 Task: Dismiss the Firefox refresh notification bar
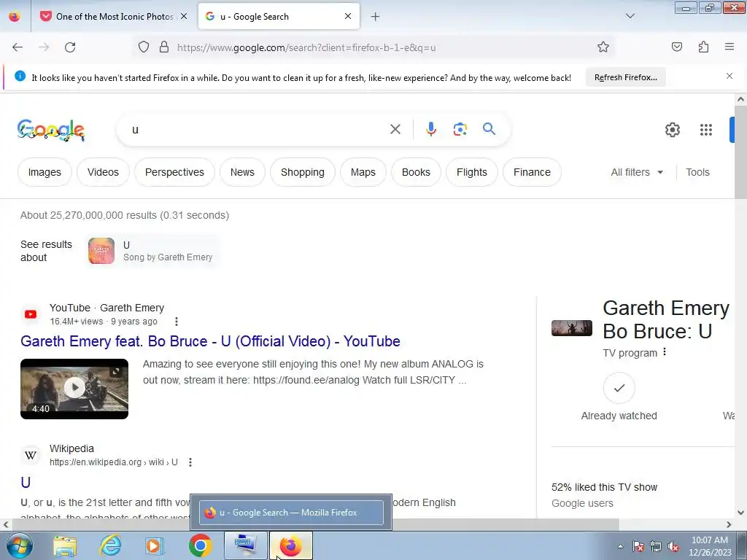729,76
